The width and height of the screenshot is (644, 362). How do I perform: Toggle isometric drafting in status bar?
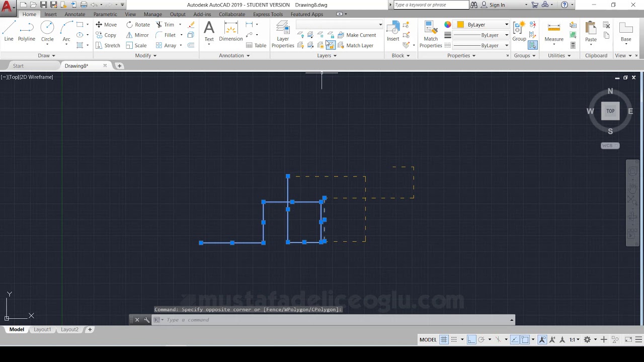499,340
